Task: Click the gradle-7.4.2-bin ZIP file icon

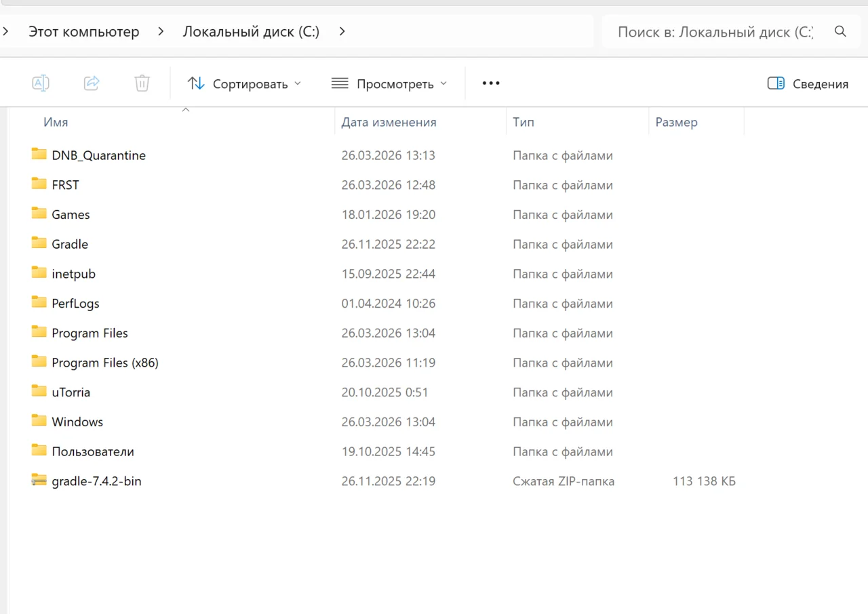Action: click(x=39, y=481)
